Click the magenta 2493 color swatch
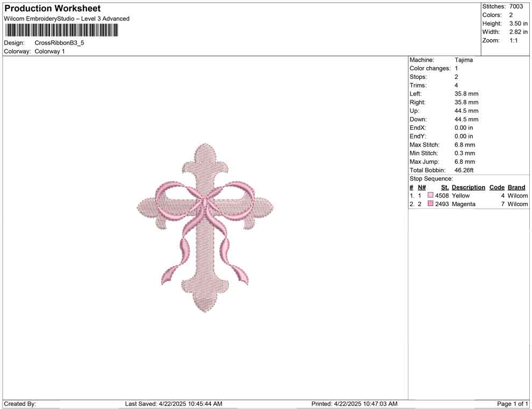Screen dimensions: 532x409 (x=430, y=204)
